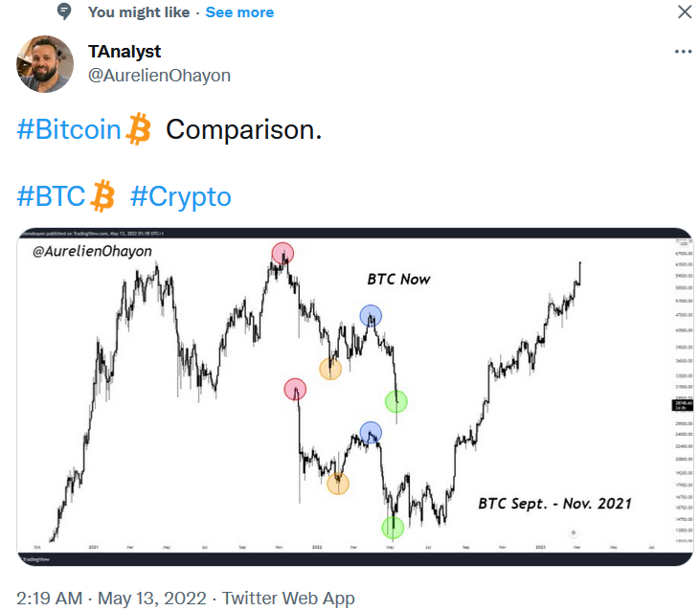Image resolution: width=700 pixels, height=611 pixels.
Task: Open the TAnalyst display name
Action: [124, 52]
